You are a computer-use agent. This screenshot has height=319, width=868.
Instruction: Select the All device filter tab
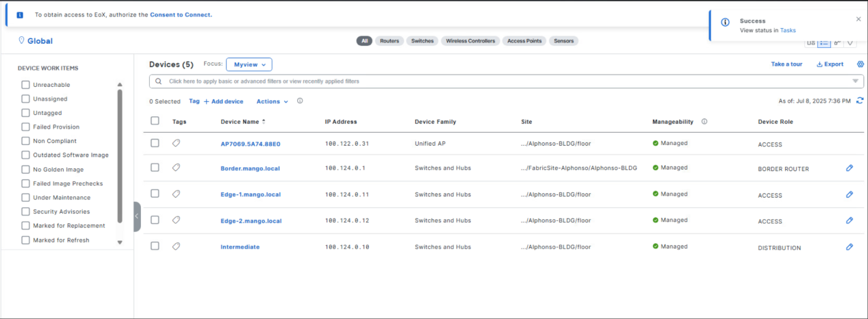click(364, 41)
